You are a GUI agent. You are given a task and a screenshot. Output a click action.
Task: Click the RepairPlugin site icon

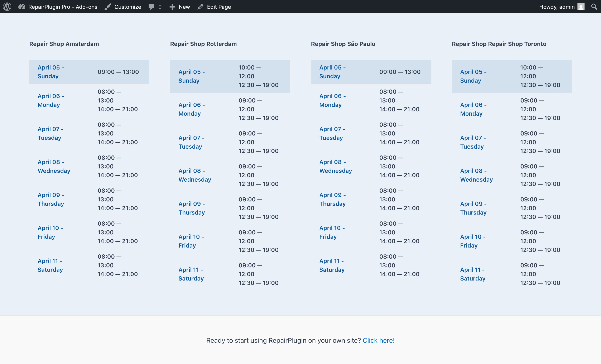coord(21,7)
